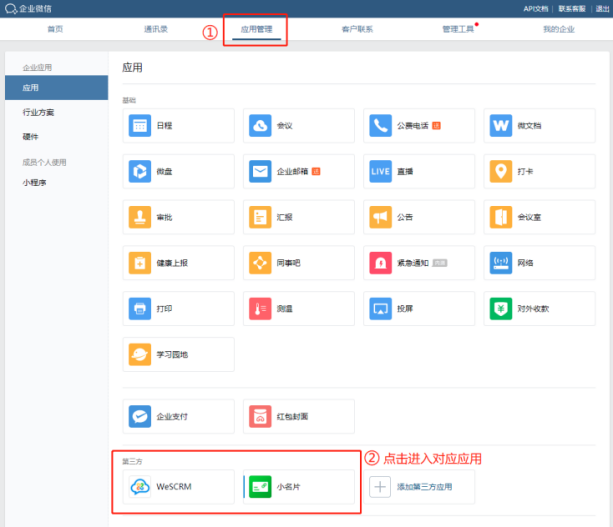Open the 对外收款 payment icon

pyautogui.click(x=501, y=308)
